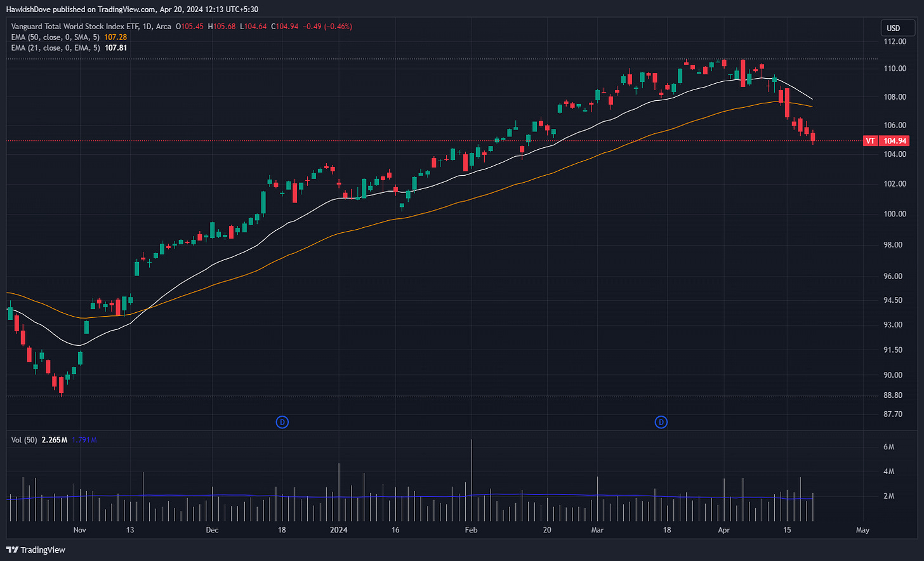Click the 87.70 price axis label
This screenshot has width=924, height=561.
point(894,414)
